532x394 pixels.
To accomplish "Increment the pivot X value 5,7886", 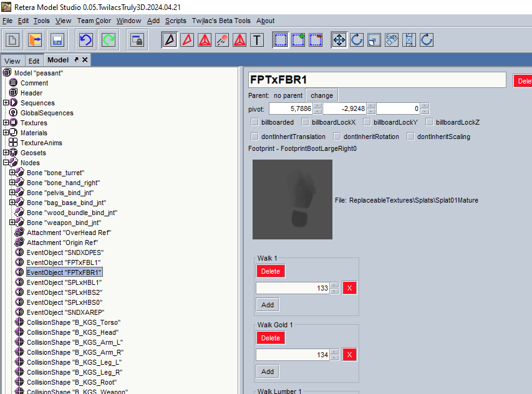I will click(x=317, y=106).
